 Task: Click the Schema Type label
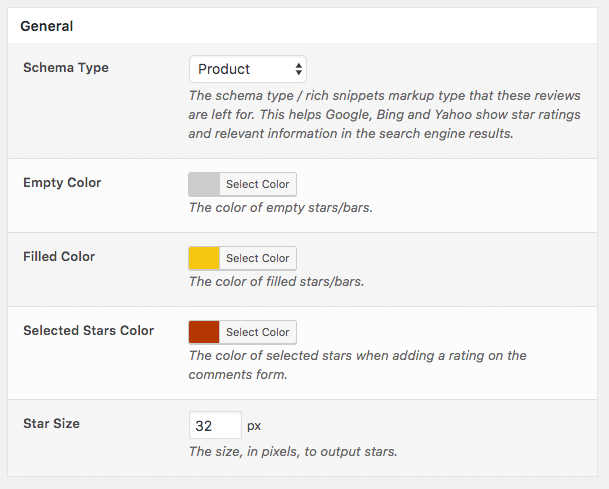pyautogui.click(x=66, y=68)
